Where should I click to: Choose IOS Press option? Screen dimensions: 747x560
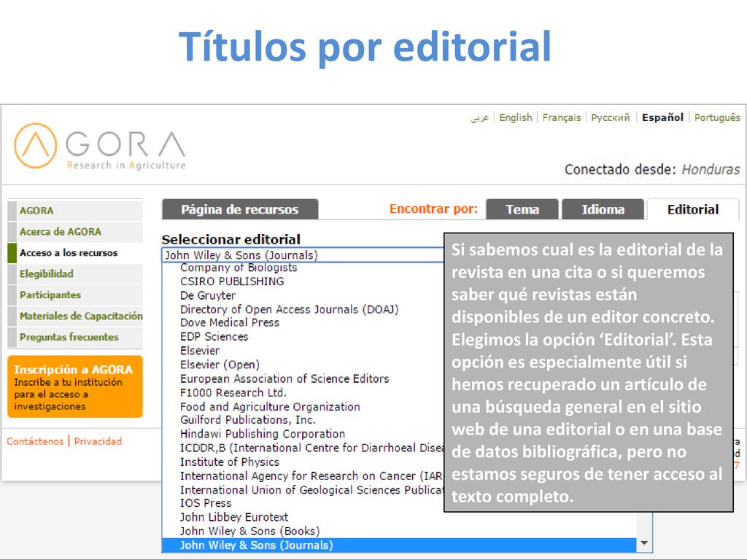206,503
